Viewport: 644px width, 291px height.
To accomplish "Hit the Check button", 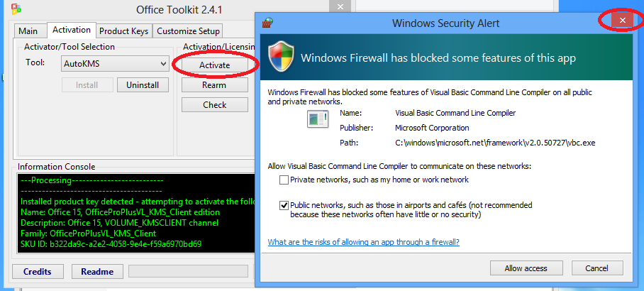I will (x=214, y=105).
